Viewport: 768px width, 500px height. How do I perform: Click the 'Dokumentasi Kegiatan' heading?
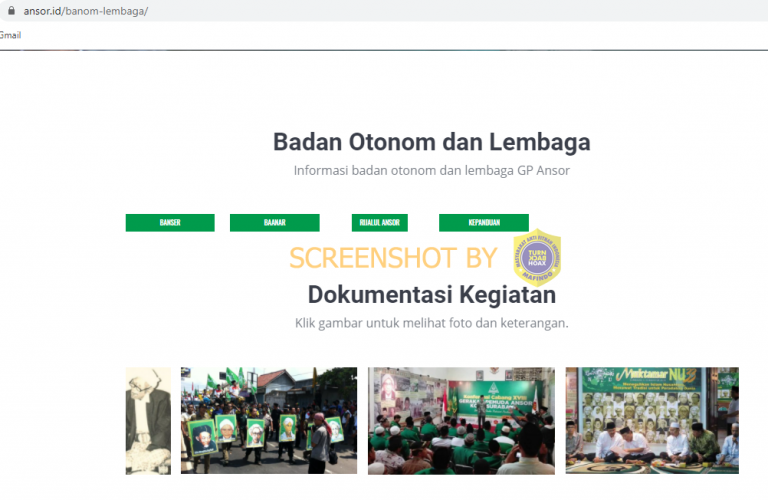click(x=432, y=295)
